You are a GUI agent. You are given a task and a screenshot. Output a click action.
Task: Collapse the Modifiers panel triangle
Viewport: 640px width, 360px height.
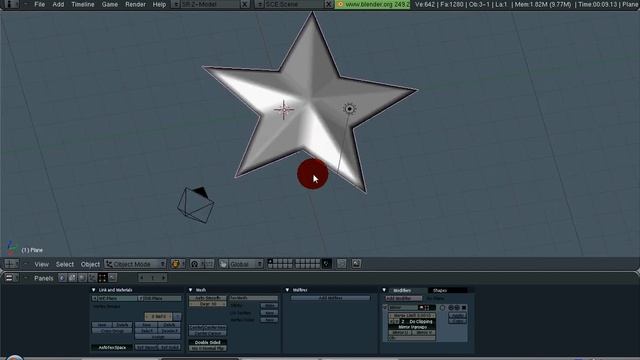tap(384, 290)
